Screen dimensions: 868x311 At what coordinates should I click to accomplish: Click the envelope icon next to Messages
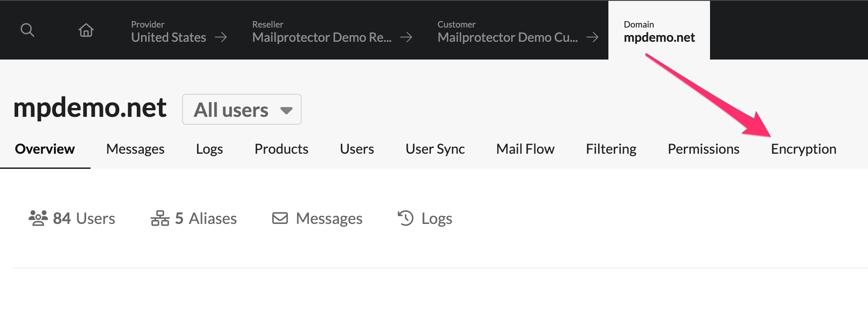280,218
